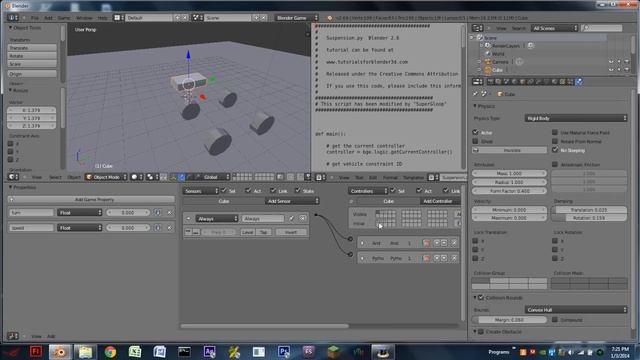The image size is (640, 360).
Task: Open the Object Mode dropdown
Action: point(106,177)
